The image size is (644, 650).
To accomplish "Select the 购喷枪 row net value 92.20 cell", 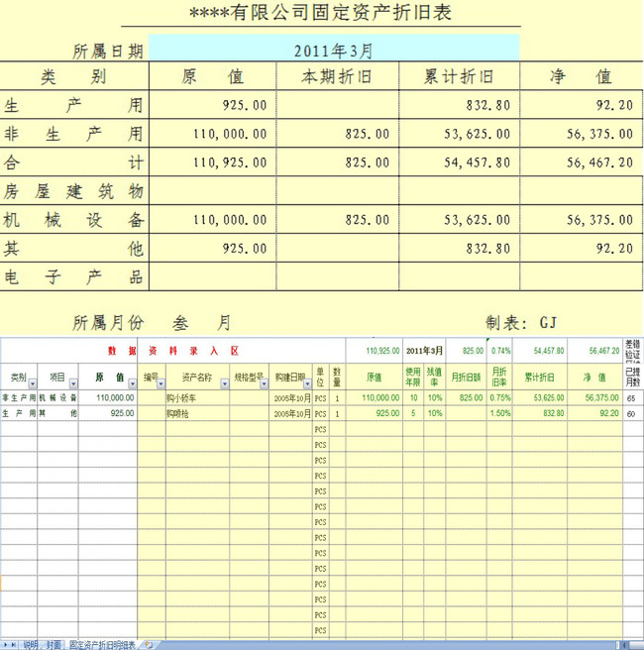I will pos(594,413).
